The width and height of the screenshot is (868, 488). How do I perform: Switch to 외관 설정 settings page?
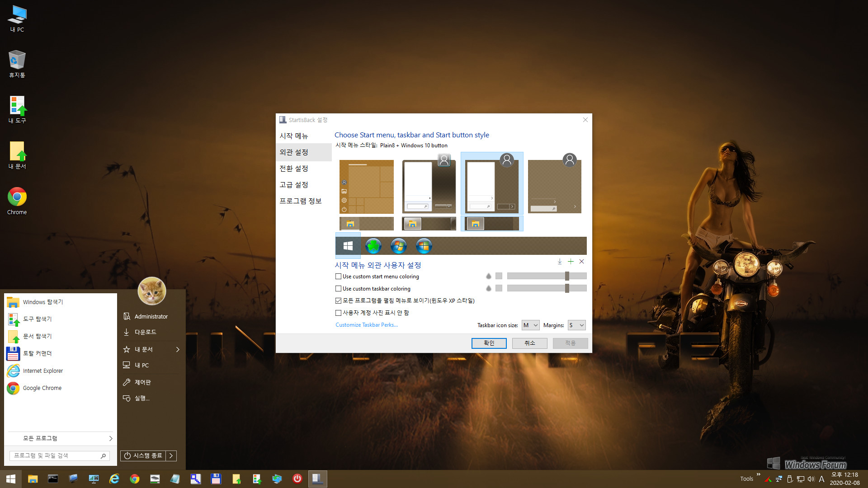click(x=304, y=152)
